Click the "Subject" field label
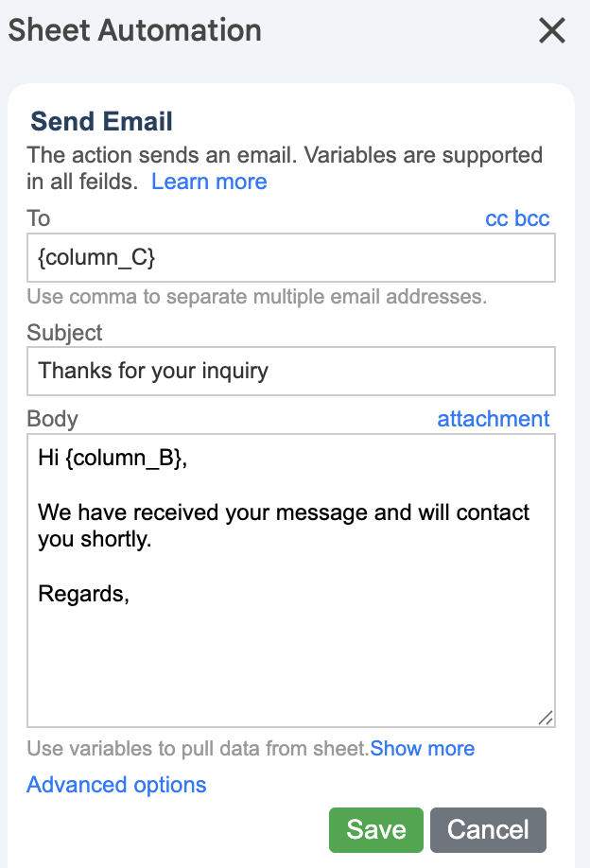 coord(65,333)
